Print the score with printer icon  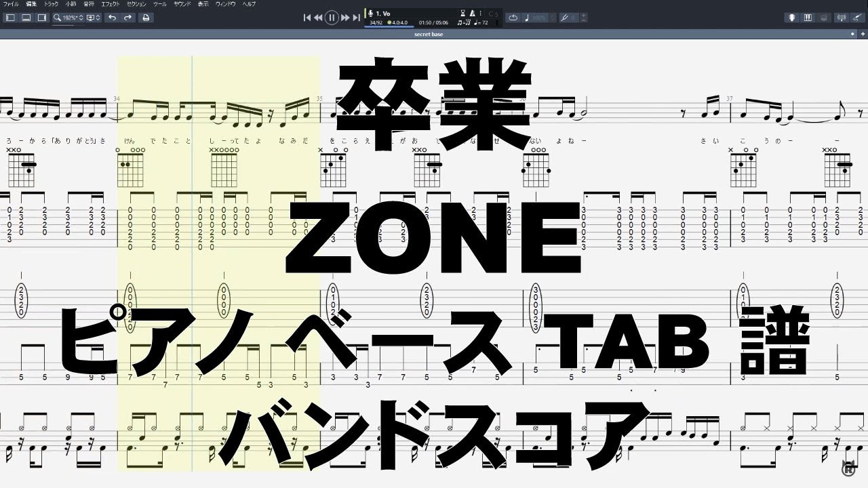145,18
